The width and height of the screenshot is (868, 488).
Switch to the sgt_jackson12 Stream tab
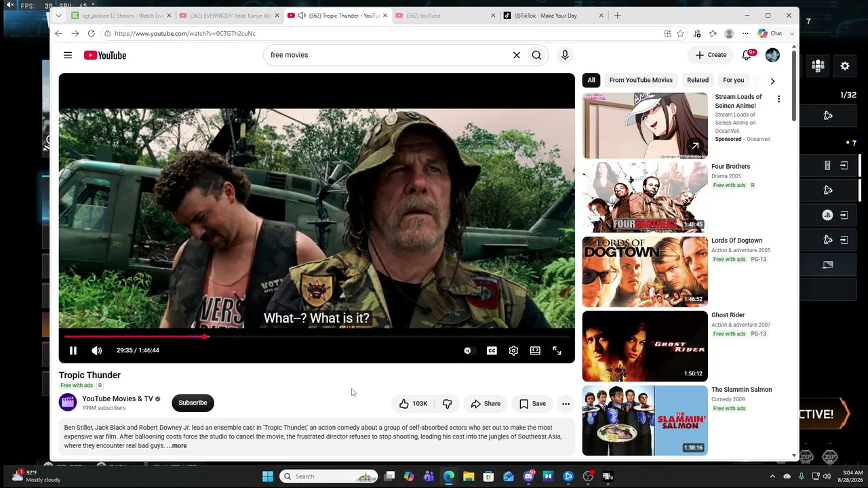(123, 16)
